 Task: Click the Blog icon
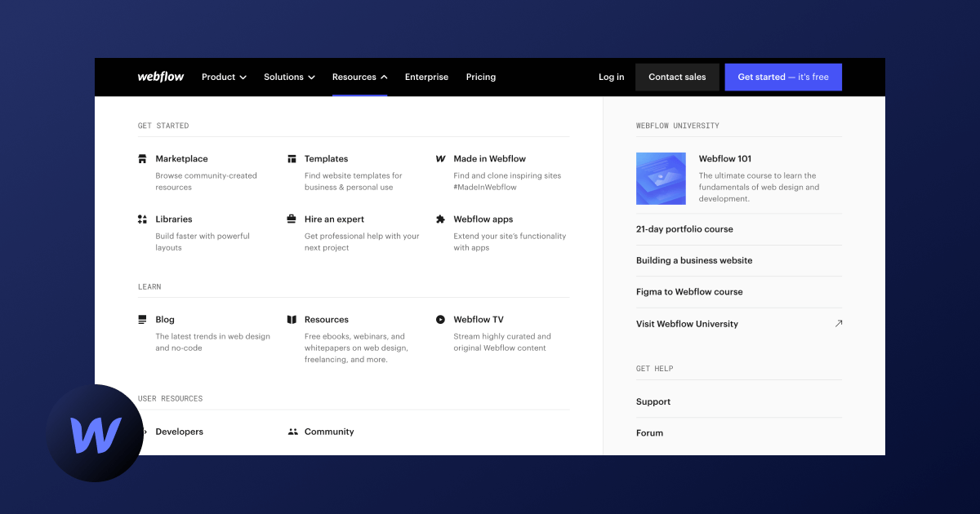click(142, 320)
